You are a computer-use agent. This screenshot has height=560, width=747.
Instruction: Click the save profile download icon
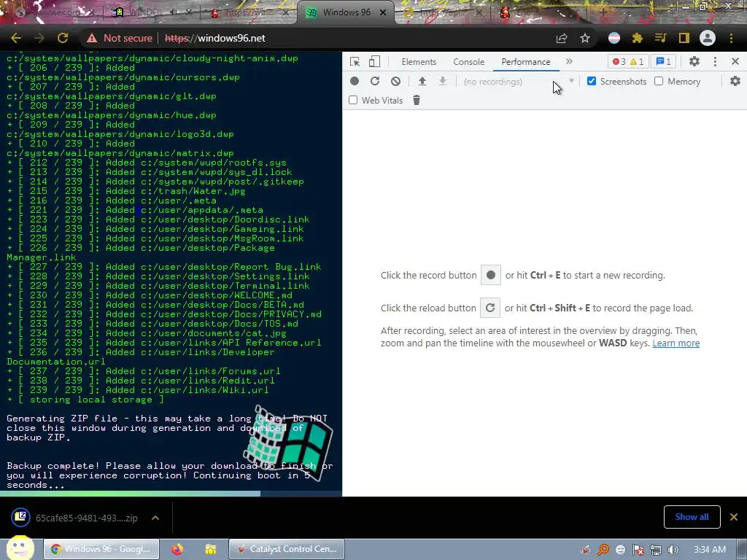click(443, 81)
